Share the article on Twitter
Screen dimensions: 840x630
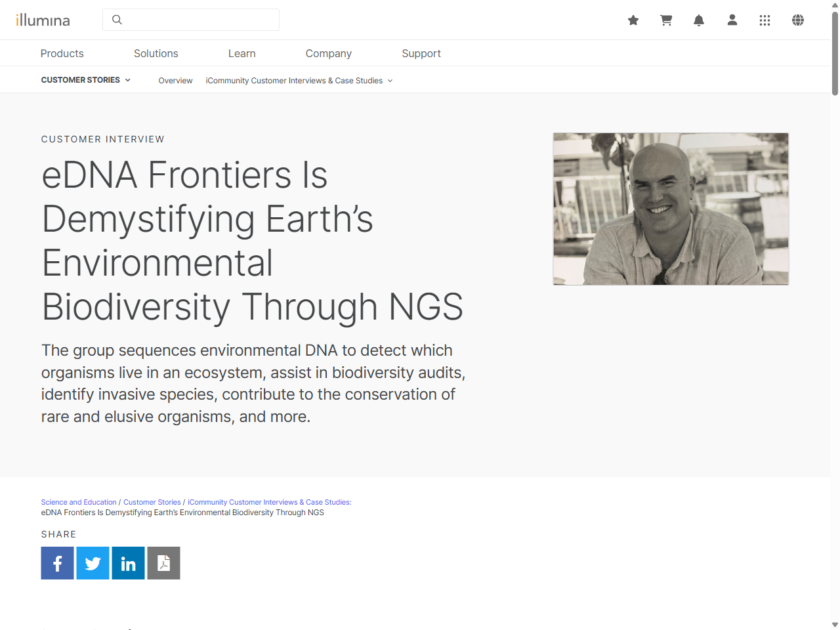pos(93,563)
